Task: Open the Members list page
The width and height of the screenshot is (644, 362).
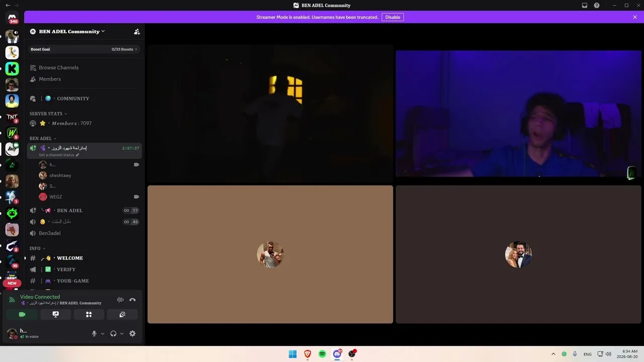Action: tap(85, 79)
